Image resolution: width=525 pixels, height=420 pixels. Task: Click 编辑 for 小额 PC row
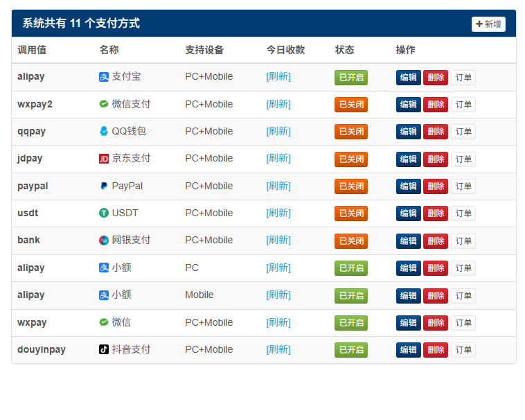(x=409, y=268)
